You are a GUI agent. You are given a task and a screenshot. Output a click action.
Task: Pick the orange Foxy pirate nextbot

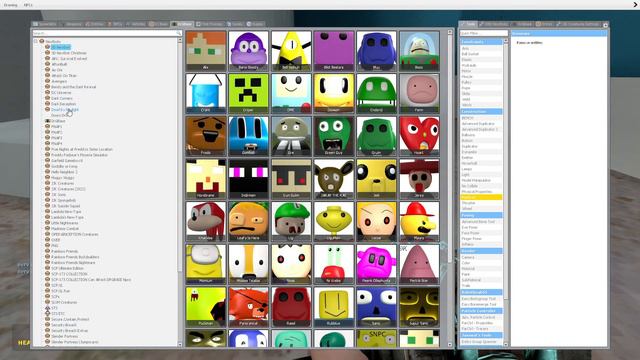point(249,307)
